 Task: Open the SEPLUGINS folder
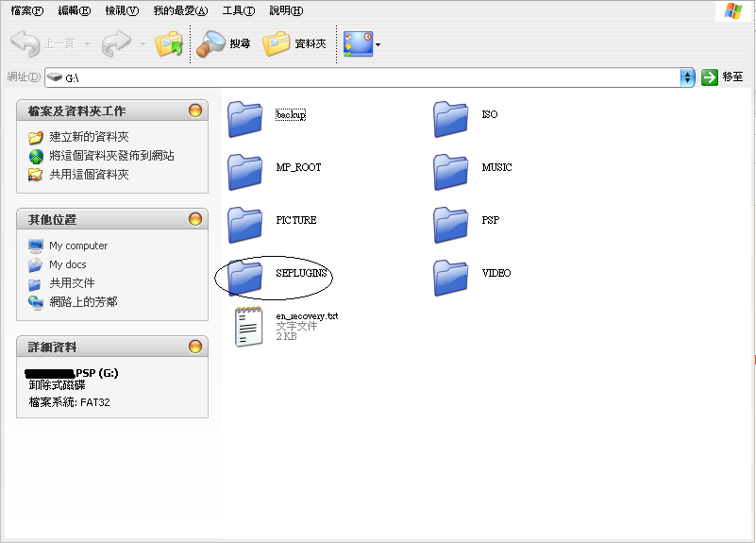point(246,276)
